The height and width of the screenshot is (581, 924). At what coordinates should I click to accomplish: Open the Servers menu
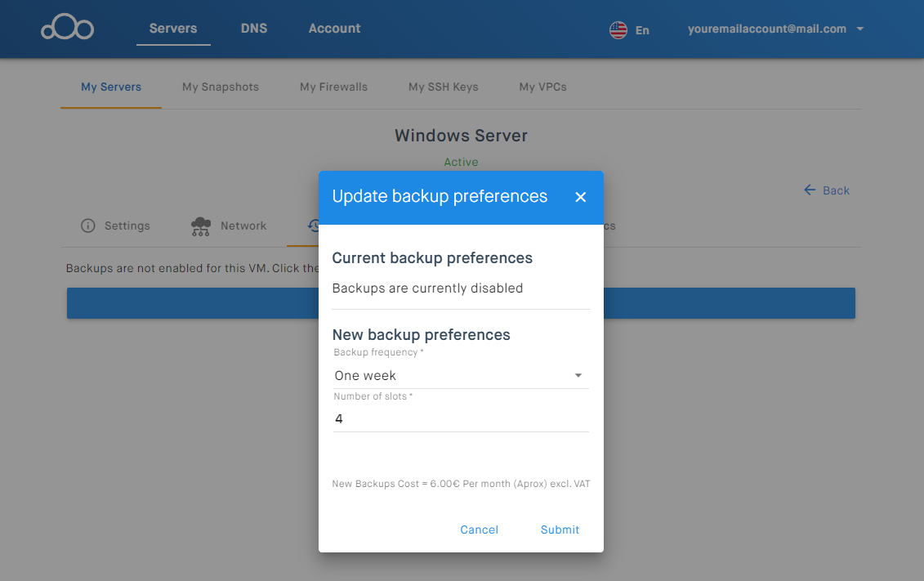[173, 29]
